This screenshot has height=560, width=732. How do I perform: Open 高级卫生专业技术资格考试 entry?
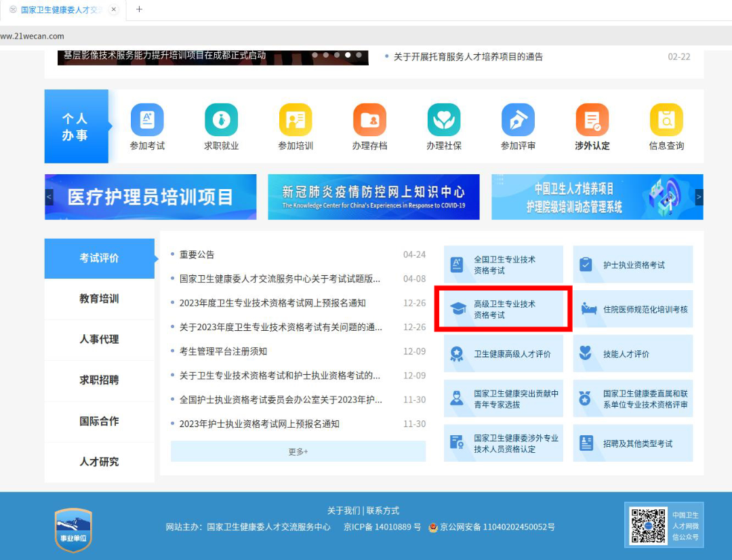(x=504, y=309)
